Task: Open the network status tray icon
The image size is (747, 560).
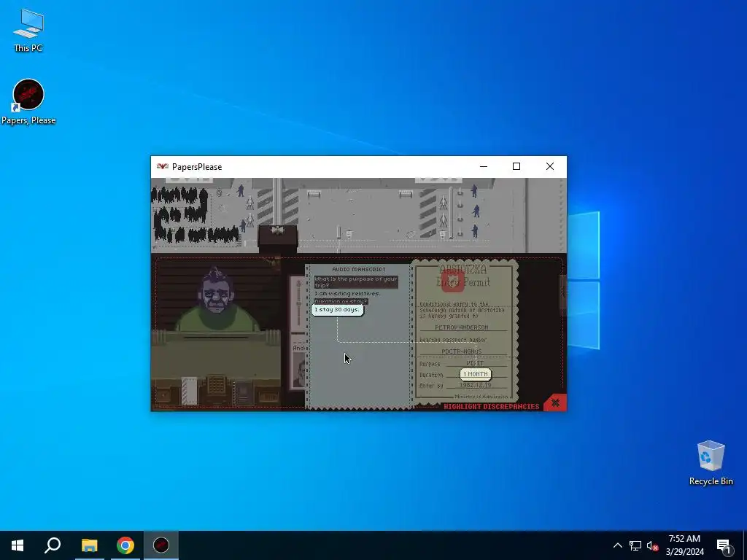Action: coord(635,545)
